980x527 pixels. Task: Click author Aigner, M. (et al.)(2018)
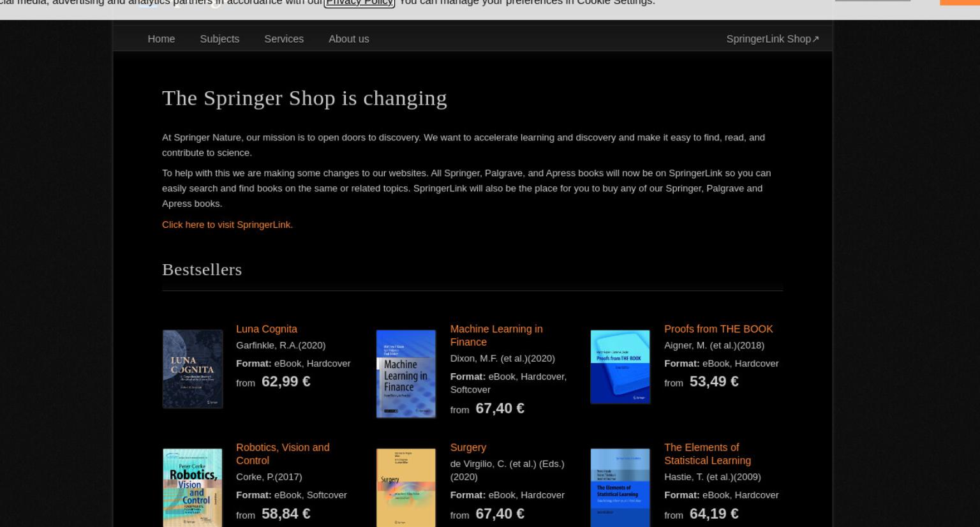pyautogui.click(x=714, y=345)
